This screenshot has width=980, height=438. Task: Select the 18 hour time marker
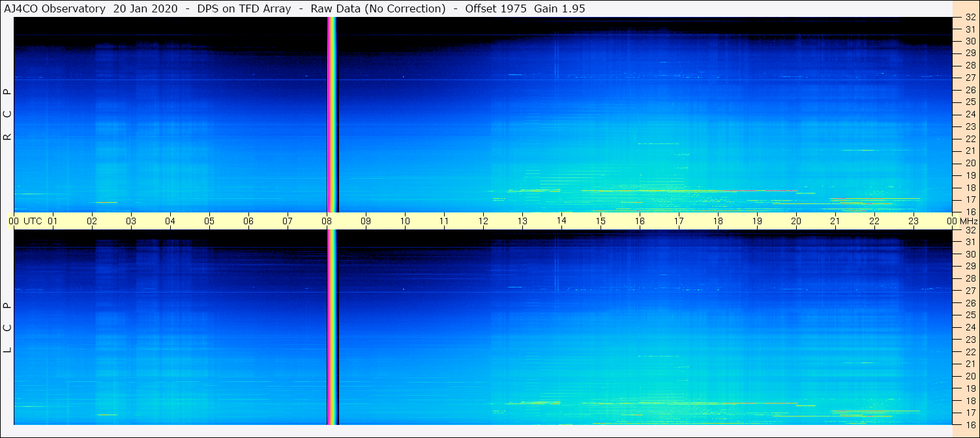pos(718,221)
